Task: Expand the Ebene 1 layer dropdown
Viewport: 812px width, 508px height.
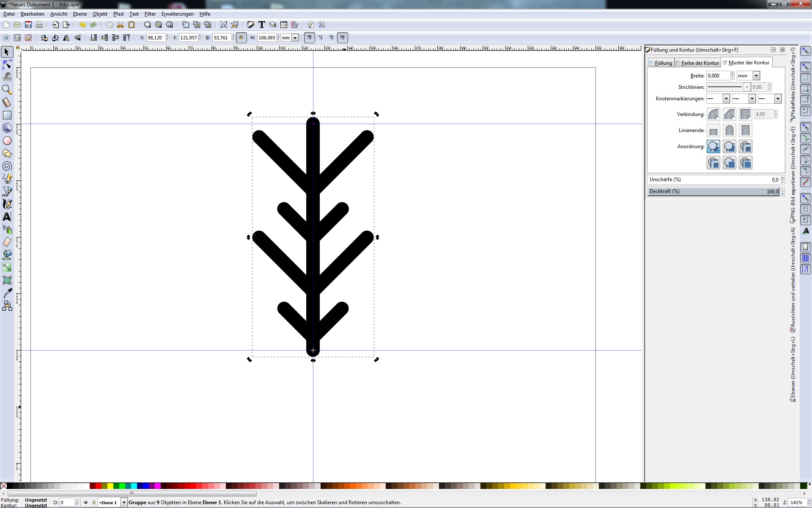Action: [124, 502]
